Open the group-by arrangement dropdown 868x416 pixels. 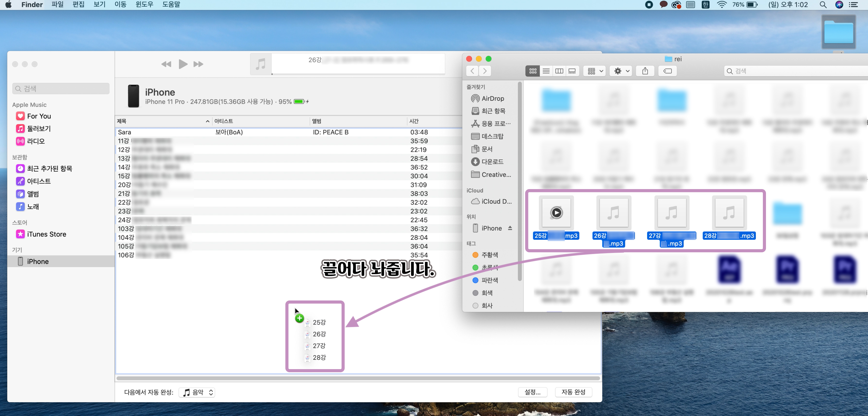(595, 71)
